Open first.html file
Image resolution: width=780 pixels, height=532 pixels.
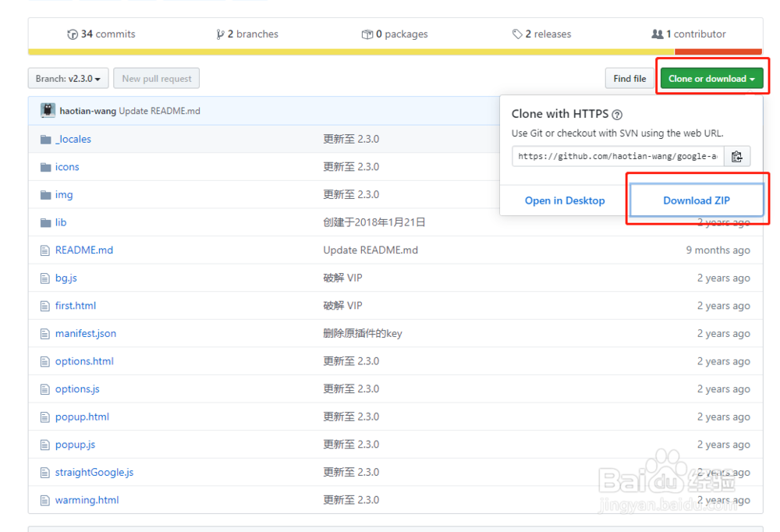click(x=76, y=306)
